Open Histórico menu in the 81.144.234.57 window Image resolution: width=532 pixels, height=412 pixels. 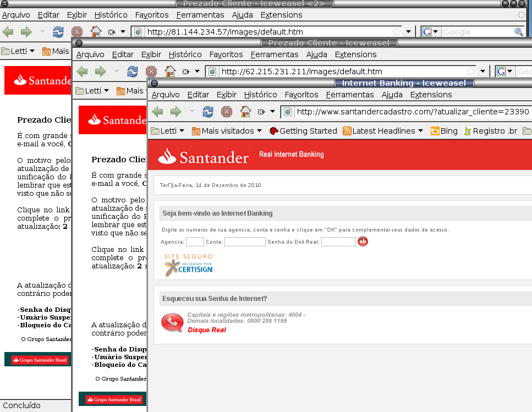(x=111, y=15)
